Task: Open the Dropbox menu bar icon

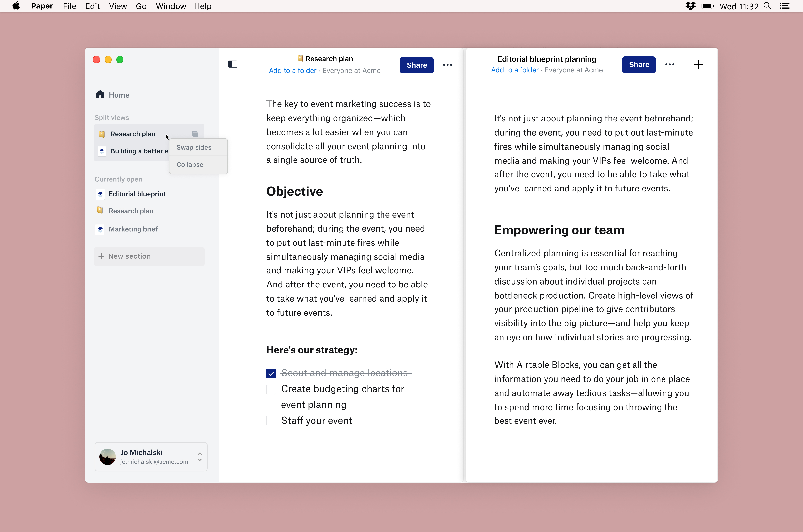Action: [x=690, y=6]
